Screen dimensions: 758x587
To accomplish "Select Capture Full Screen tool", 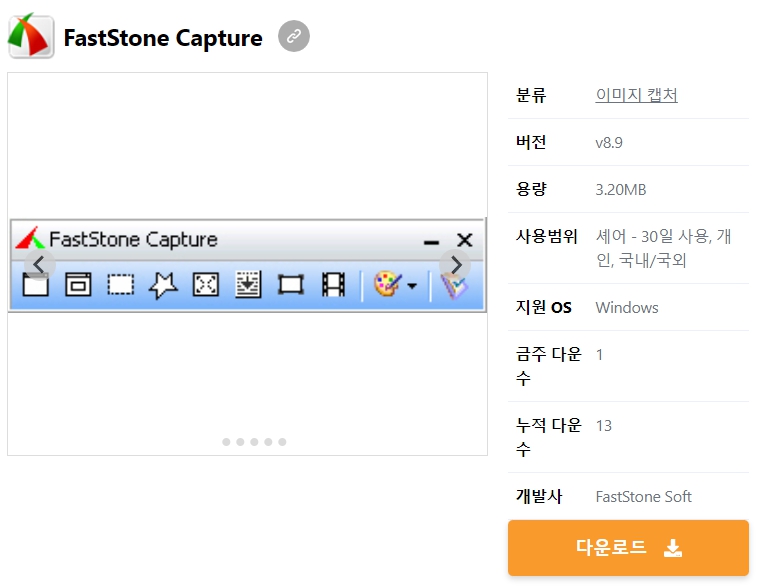I will [206, 284].
